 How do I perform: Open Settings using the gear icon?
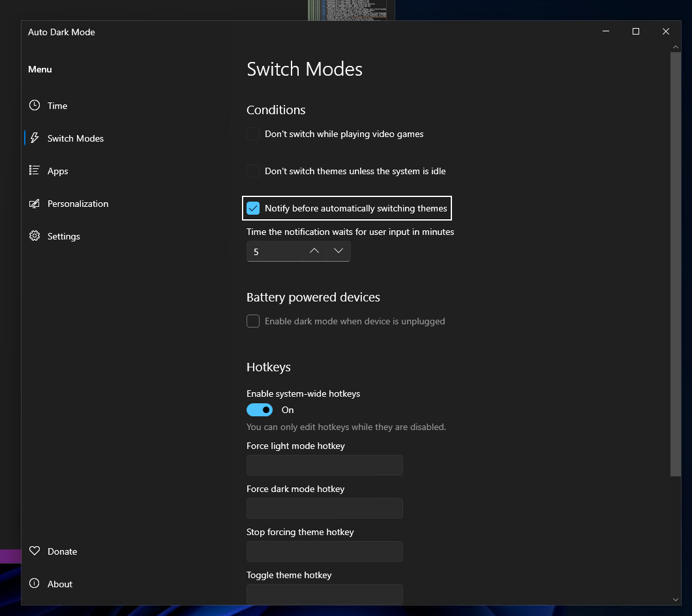click(35, 236)
